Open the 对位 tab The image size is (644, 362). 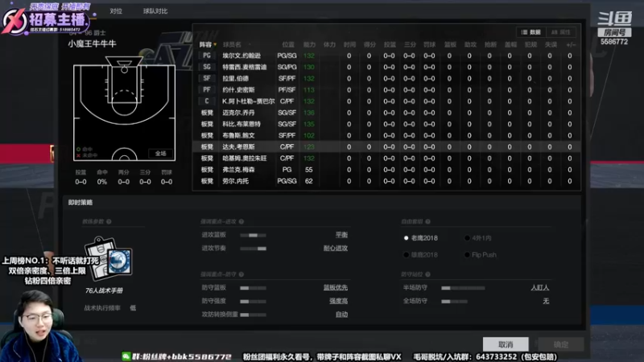click(116, 11)
